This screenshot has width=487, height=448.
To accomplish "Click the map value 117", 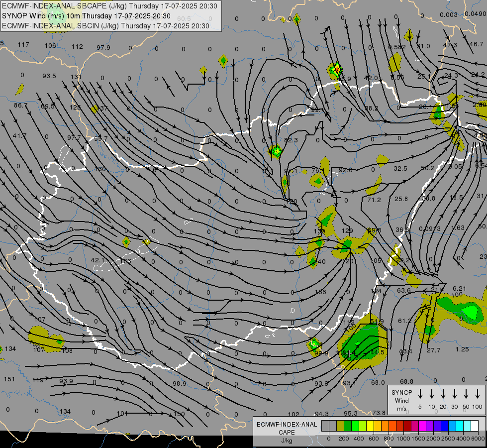I will click(23, 44).
